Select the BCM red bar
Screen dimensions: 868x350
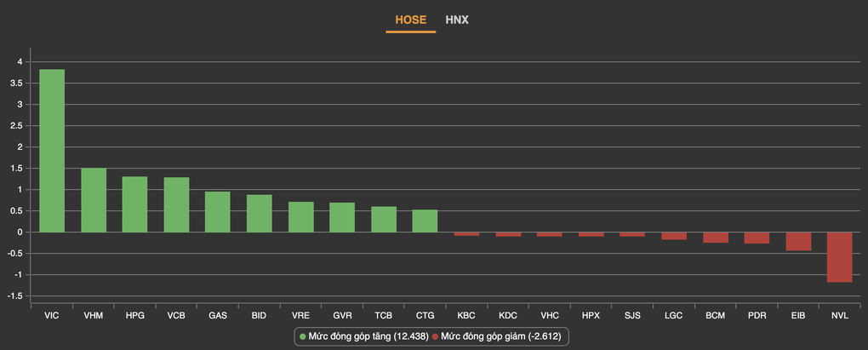coord(716,237)
